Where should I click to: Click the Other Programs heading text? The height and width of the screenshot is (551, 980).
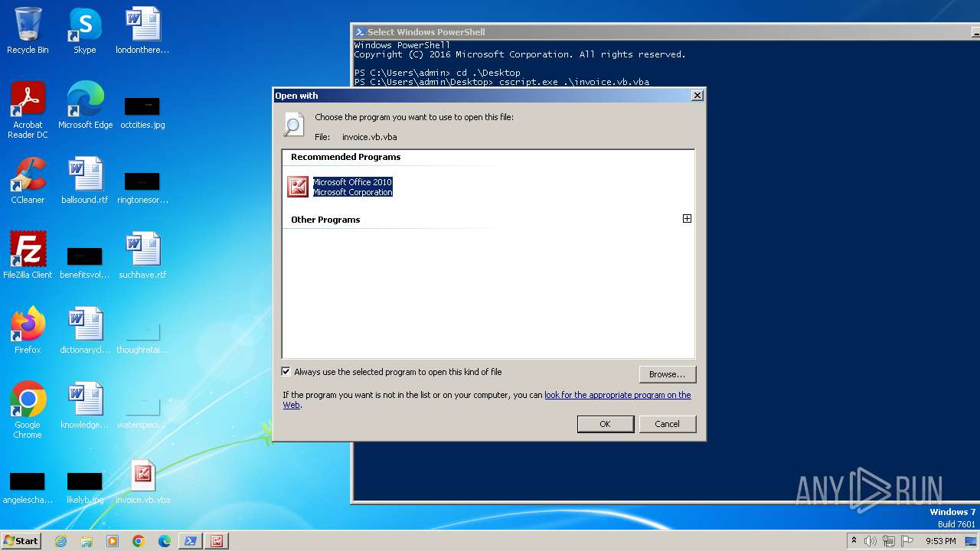(x=325, y=220)
